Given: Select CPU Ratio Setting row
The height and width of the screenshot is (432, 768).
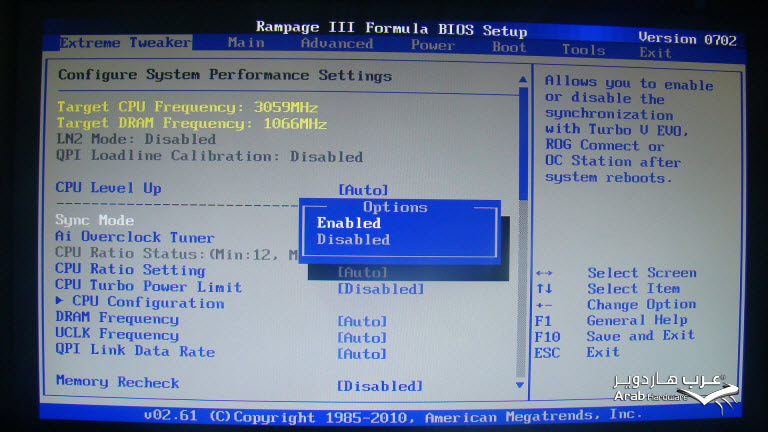Looking at the screenshot, I should (x=130, y=270).
